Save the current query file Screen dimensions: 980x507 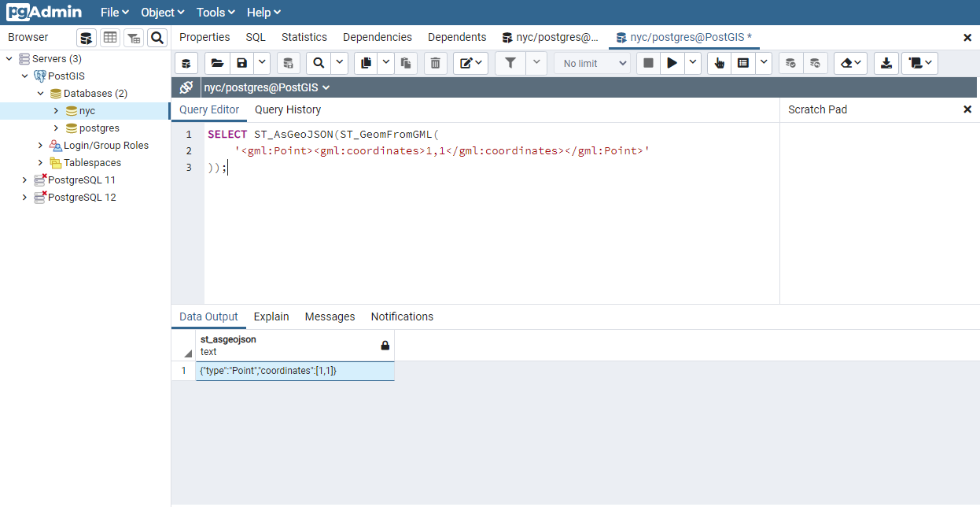241,63
